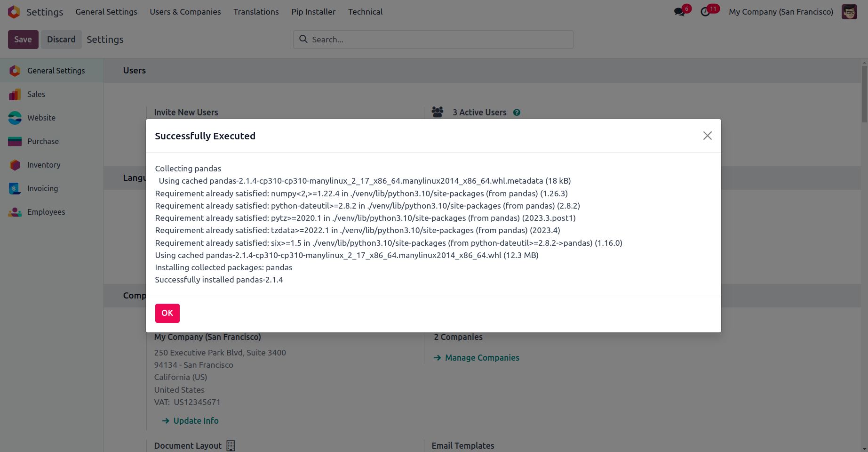Open the Pip Installer menu

click(313, 12)
